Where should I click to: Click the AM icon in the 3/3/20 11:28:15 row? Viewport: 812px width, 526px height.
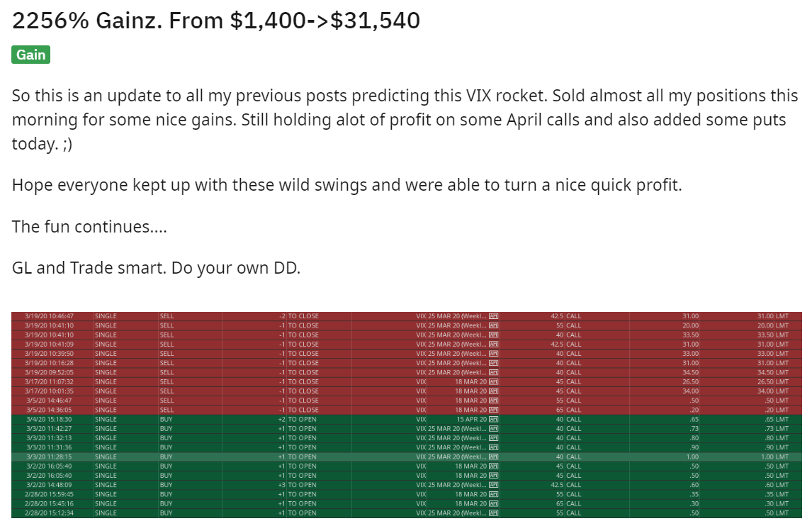494,457
